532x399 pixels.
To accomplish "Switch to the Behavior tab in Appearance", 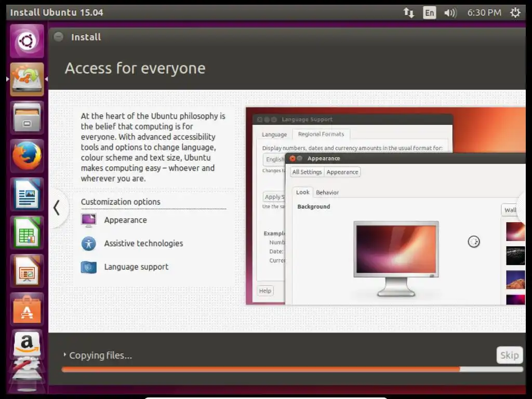I will point(327,192).
